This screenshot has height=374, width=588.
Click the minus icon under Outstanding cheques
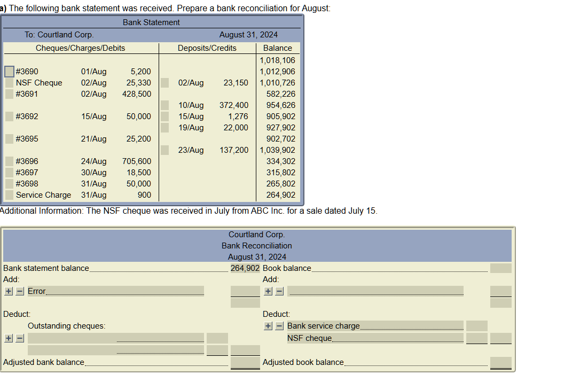point(19,338)
